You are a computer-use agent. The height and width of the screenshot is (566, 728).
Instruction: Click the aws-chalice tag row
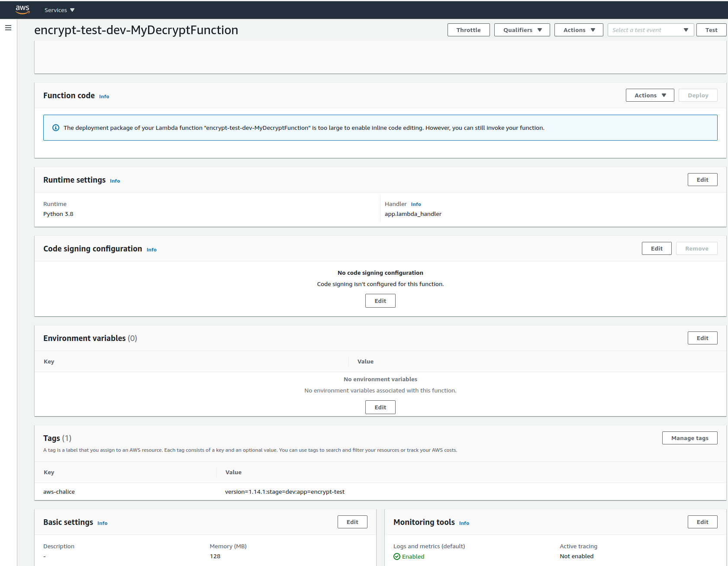point(59,492)
